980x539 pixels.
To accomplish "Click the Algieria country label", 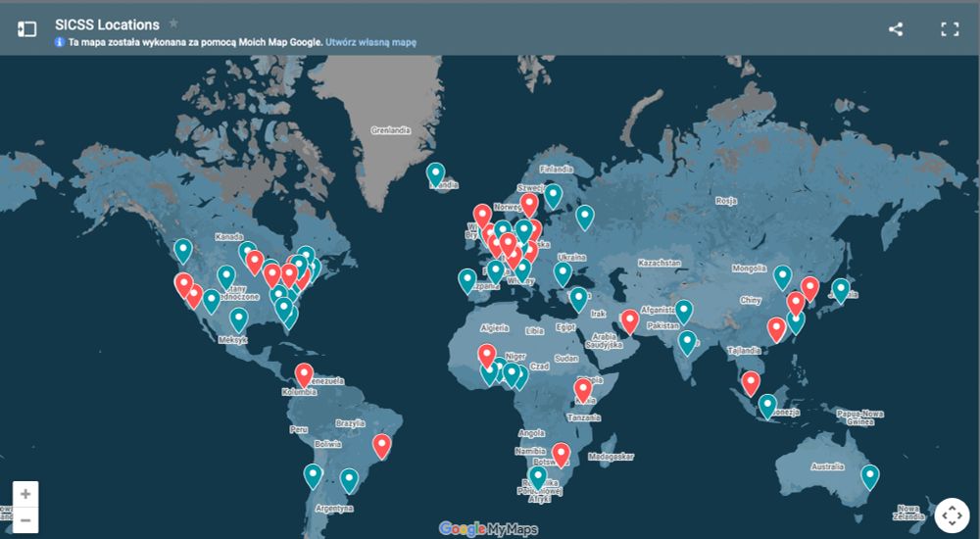I will click(494, 328).
